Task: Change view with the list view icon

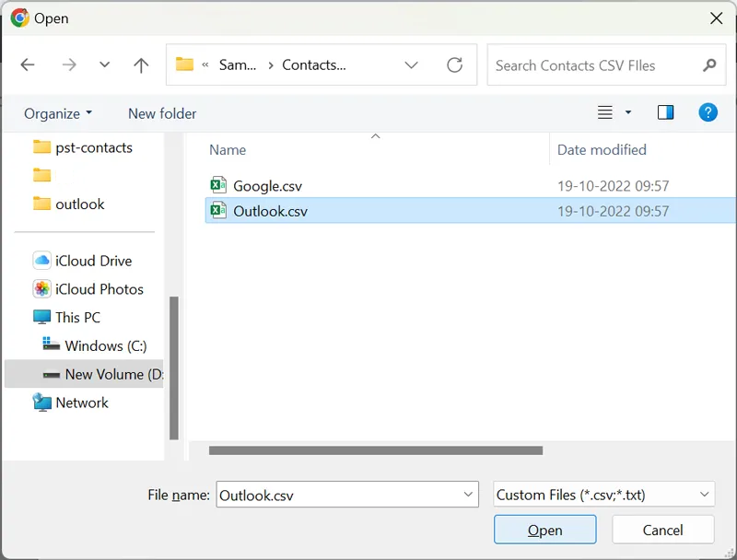Action: coord(605,112)
